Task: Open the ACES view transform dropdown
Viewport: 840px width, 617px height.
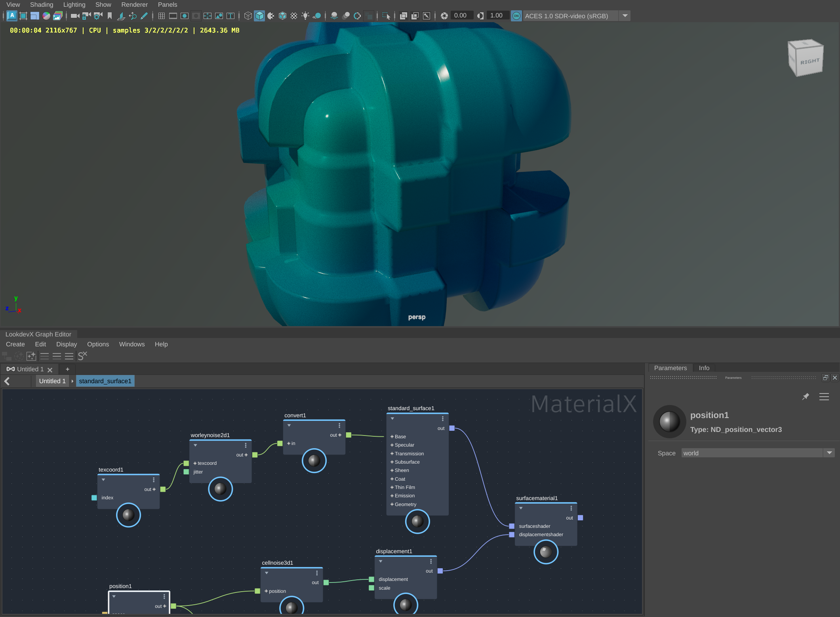Action: (x=625, y=16)
